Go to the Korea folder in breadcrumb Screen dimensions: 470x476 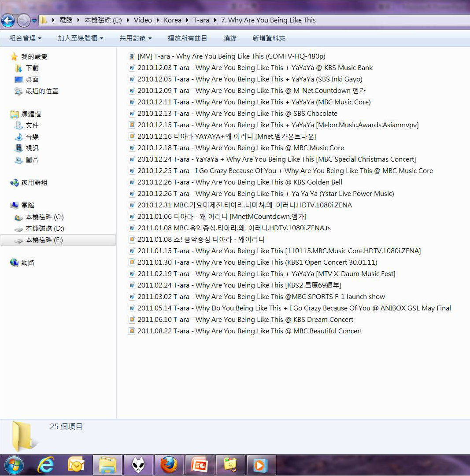point(173,20)
